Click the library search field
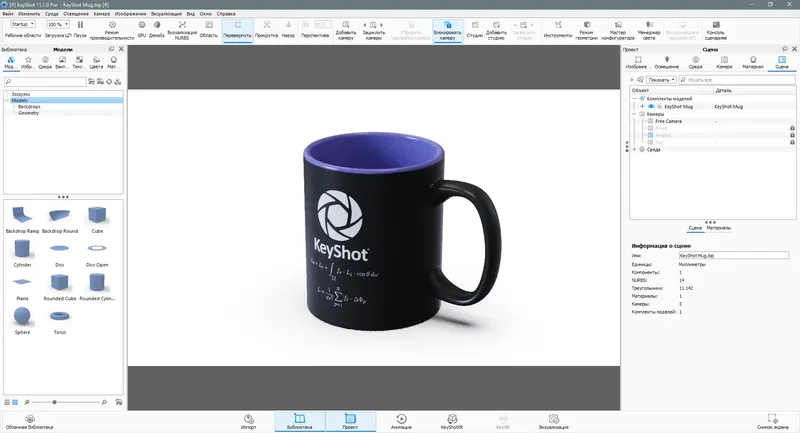 pyautogui.click(x=45, y=82)
